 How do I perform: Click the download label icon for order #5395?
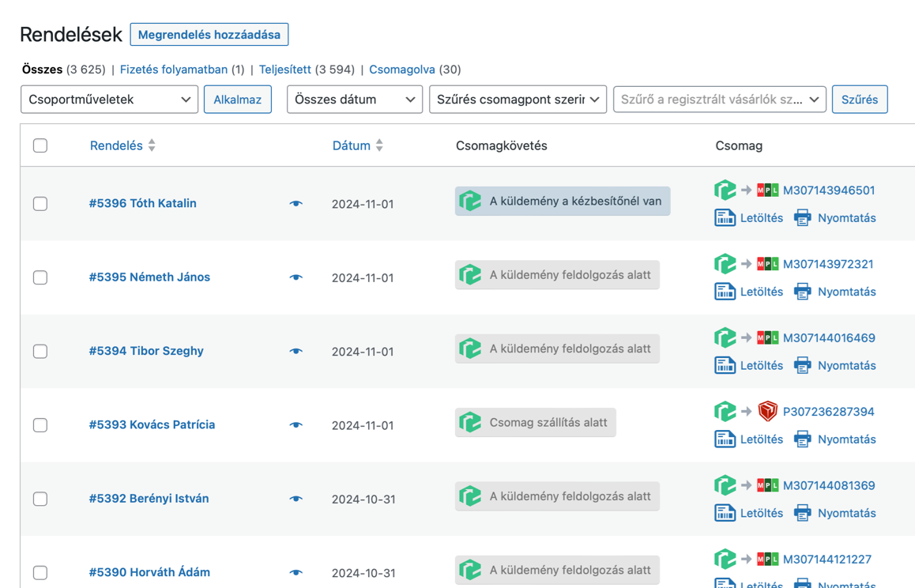coord(725,291)
